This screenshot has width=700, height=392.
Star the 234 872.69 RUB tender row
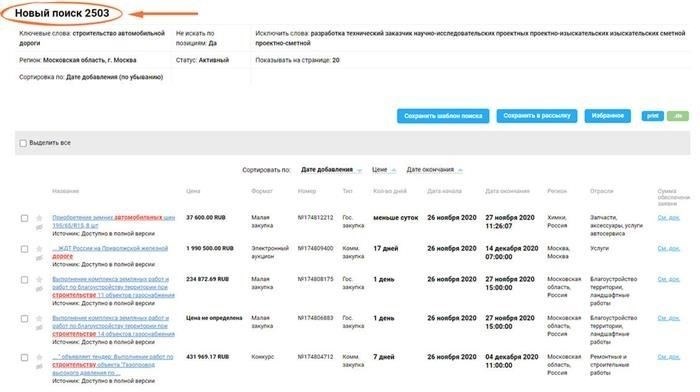[x=39, y=279]
